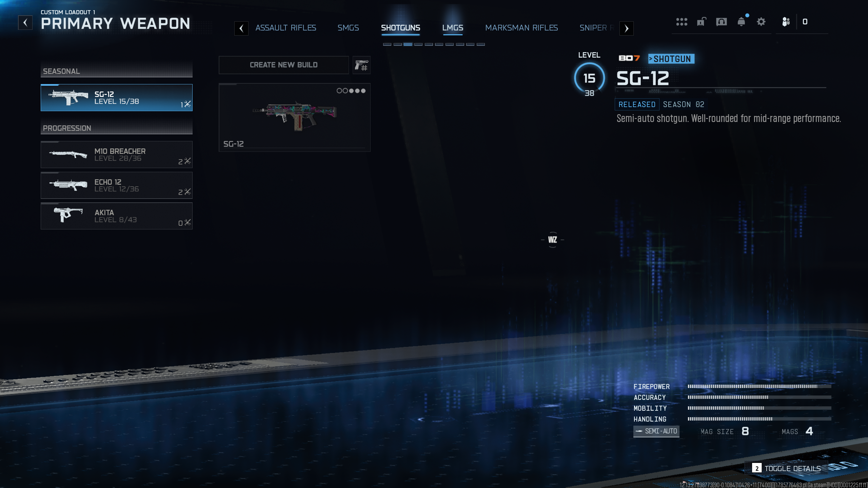Open the settings gear
The width and height of the screenshot is (868, 488).
coord(761,22)
